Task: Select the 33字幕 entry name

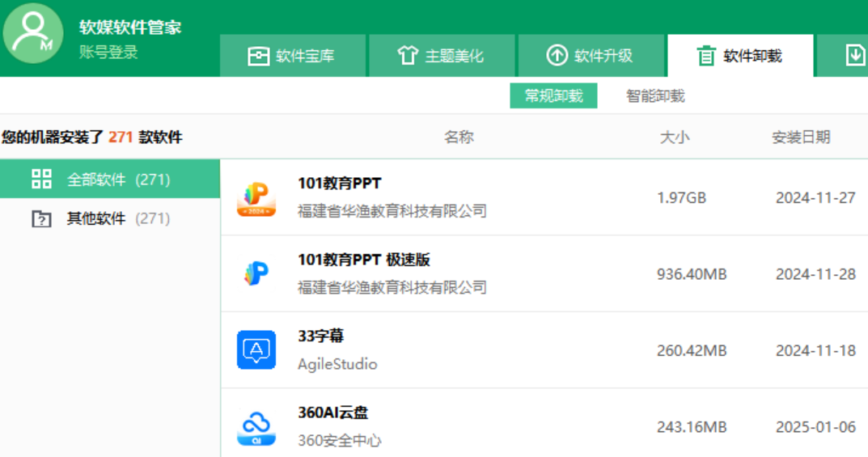Action: point(320,336)
